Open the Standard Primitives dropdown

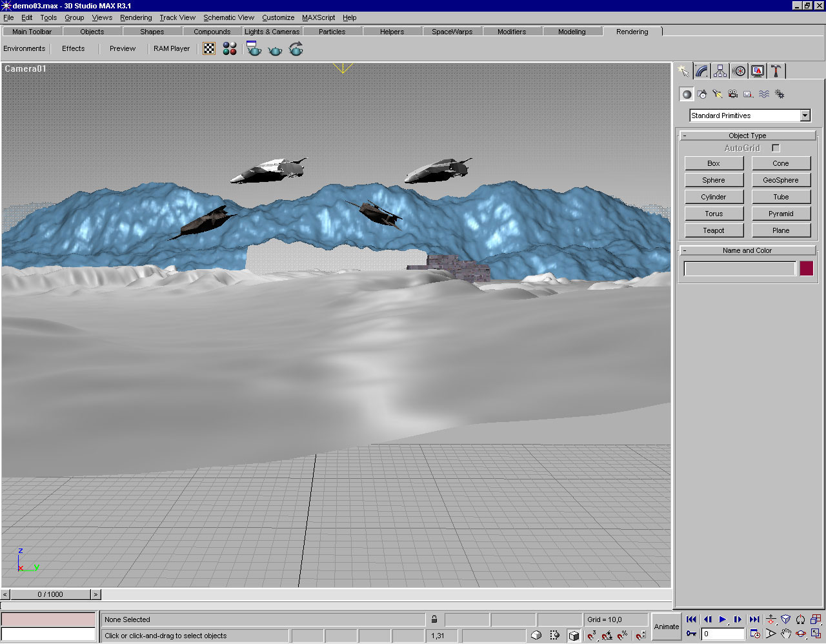pyautogui.click(x=805, y=116)
